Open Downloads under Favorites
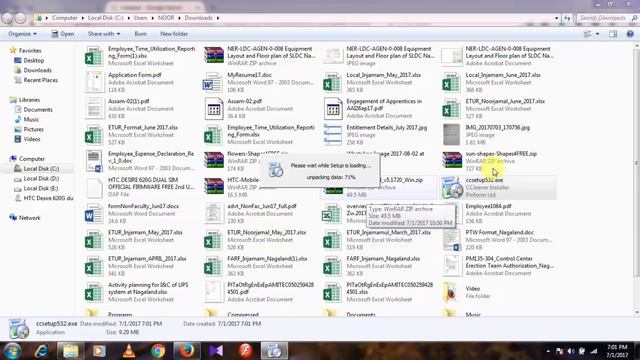The height and width of the screenshot is (360, 640). [37, 70]
